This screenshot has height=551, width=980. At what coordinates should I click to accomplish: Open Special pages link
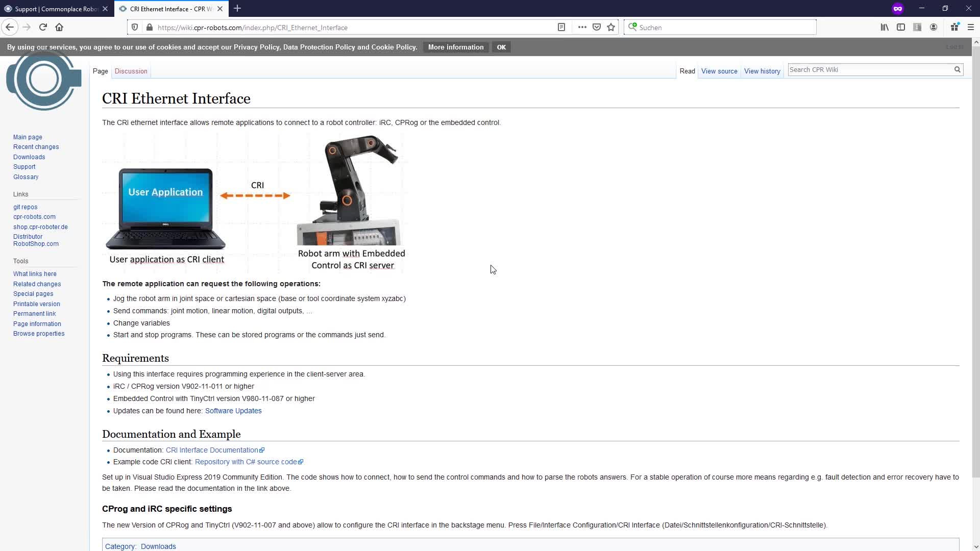pos(33,294)
